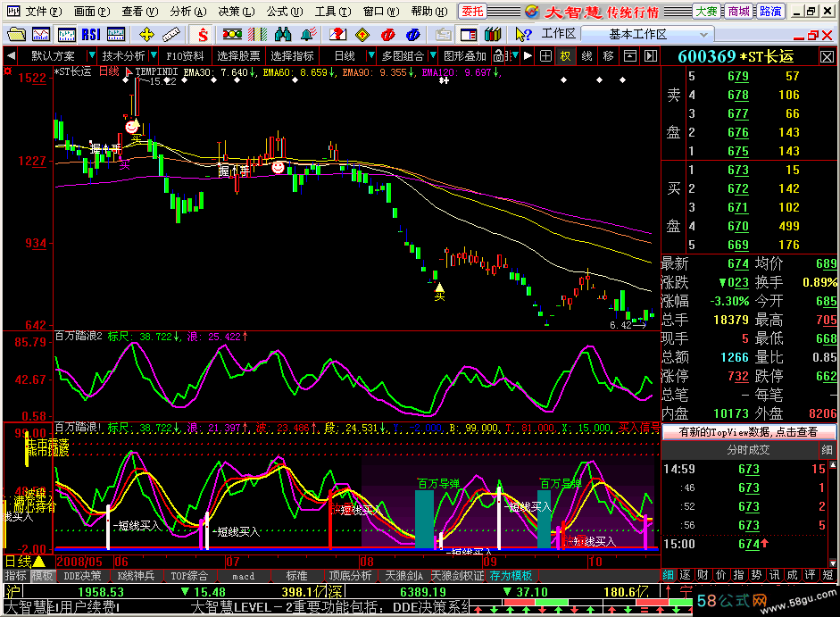Toggle the 逐 tick-by-tick button
Viewport: 840px width, 617px height.
coord(686,575)
